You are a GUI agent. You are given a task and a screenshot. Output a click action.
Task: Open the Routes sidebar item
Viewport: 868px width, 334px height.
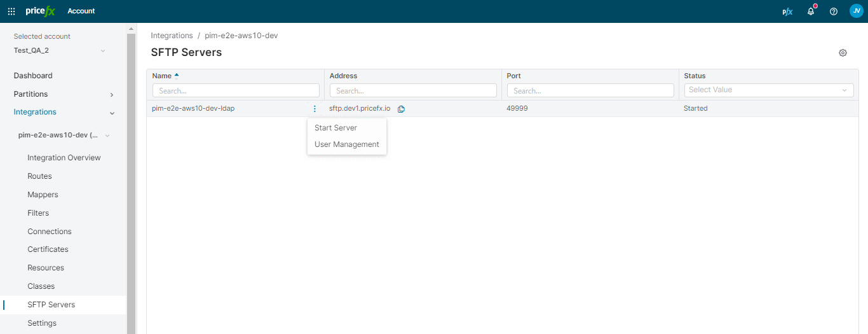39,176
